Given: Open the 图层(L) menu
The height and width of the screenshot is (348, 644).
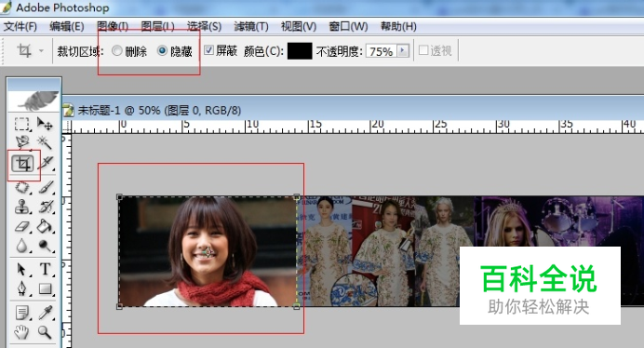Looking at the screenshot, I should (x=157, y=27).
